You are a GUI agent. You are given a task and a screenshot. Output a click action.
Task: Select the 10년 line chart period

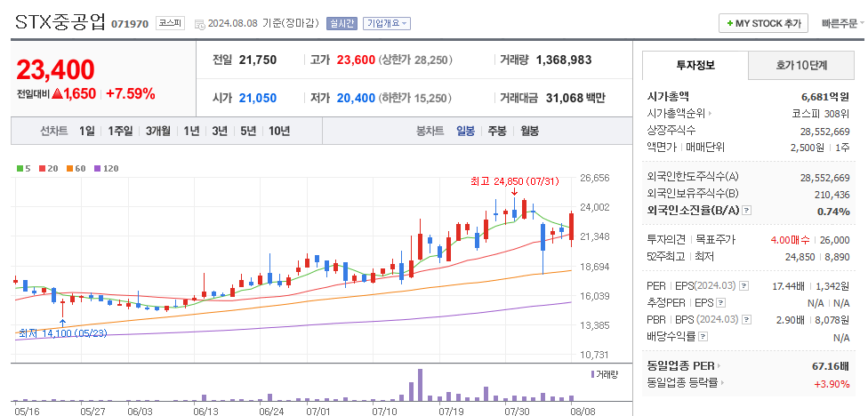(279, 131)
